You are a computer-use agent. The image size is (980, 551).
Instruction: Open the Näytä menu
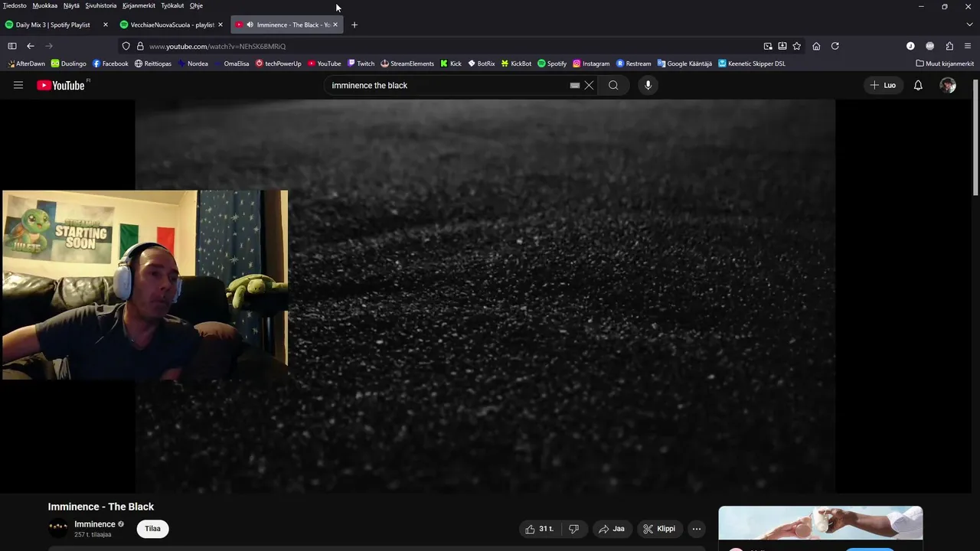click(x=71, y=5)
